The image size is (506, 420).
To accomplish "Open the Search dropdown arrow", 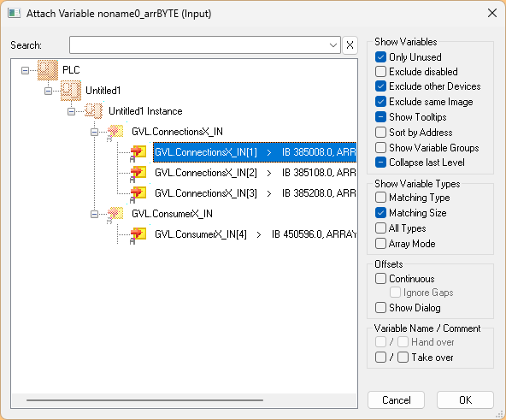I will (x=333, y=45).
